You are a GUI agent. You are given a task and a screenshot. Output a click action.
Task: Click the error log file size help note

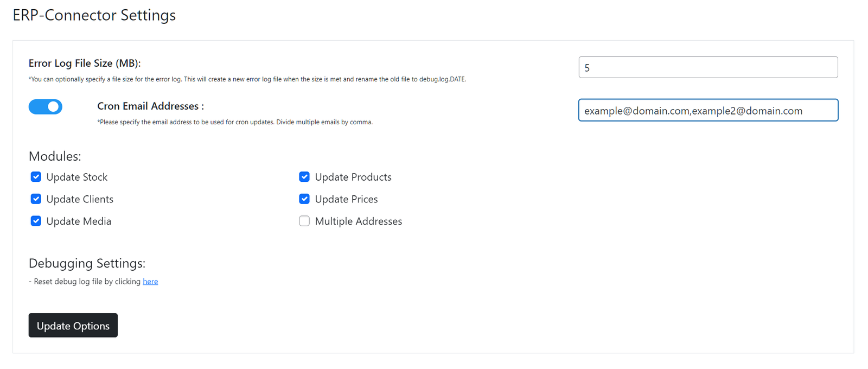coord(247,79)
